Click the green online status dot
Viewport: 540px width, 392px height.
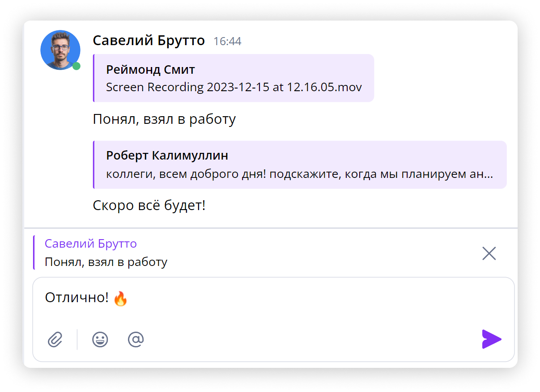point(77,66)
